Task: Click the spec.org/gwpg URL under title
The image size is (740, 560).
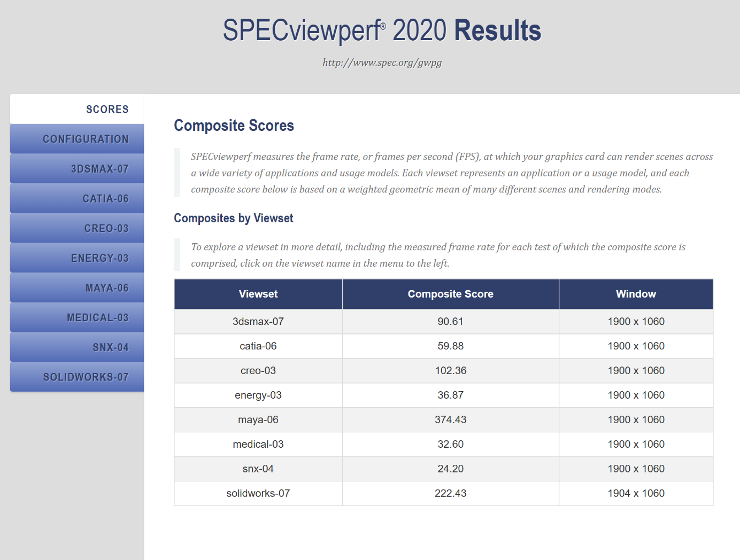Action: [382, 63]
